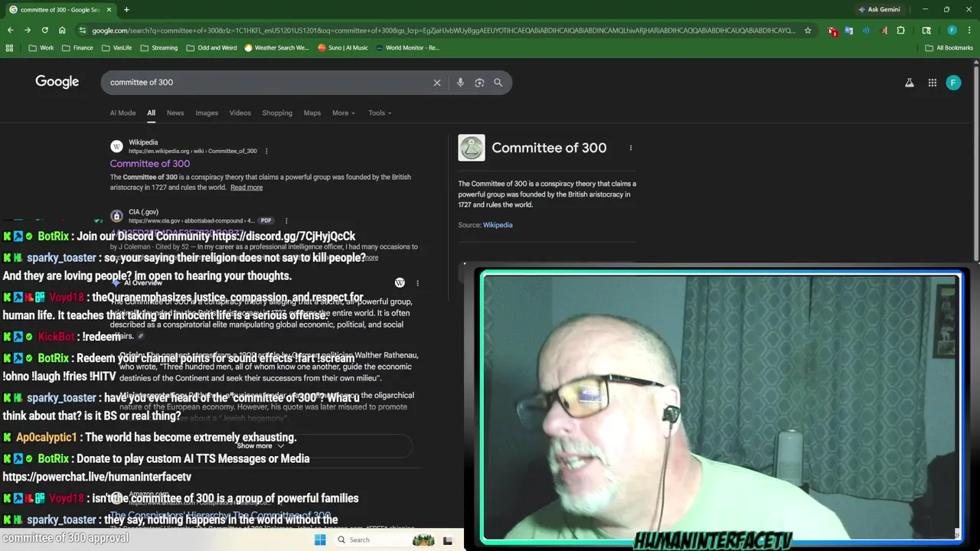Reload the current page

[x=44, y=31]
